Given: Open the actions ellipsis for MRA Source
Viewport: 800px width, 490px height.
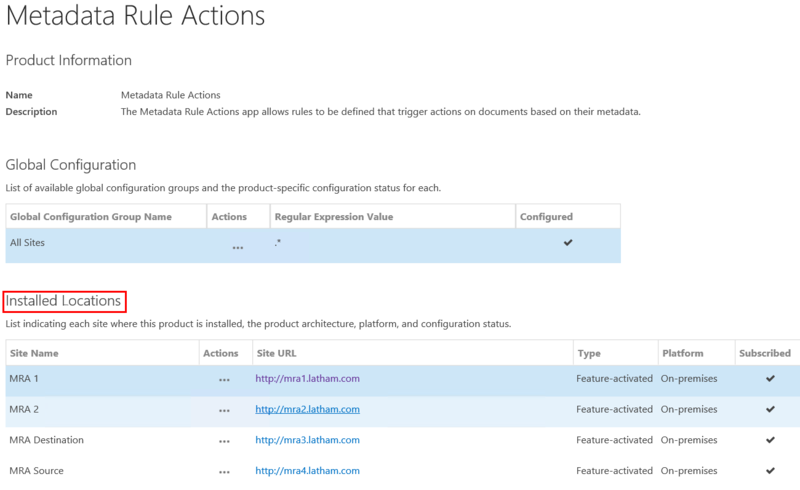Looking at the screenshot, I should pos(224,472).
